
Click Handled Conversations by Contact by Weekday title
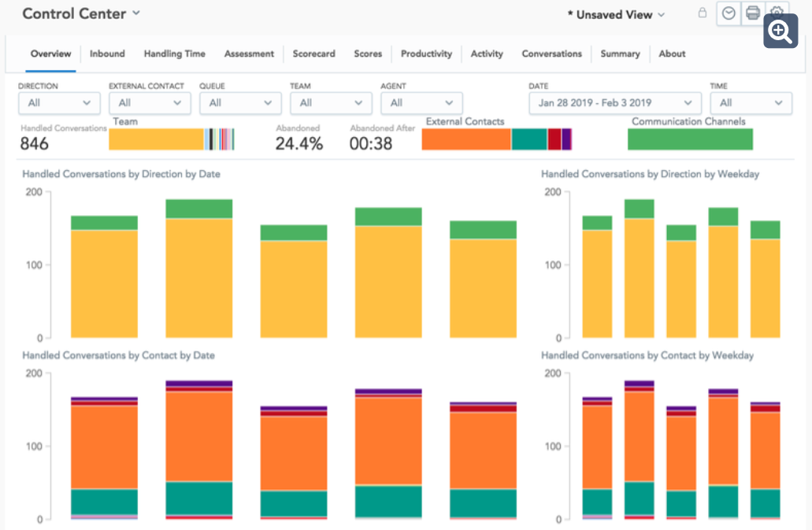[647, 355]
